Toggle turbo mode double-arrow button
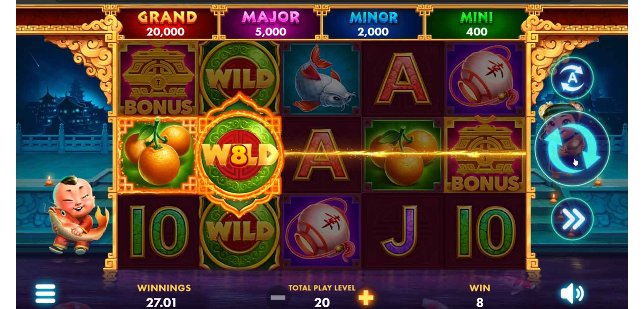 [572, 219]
